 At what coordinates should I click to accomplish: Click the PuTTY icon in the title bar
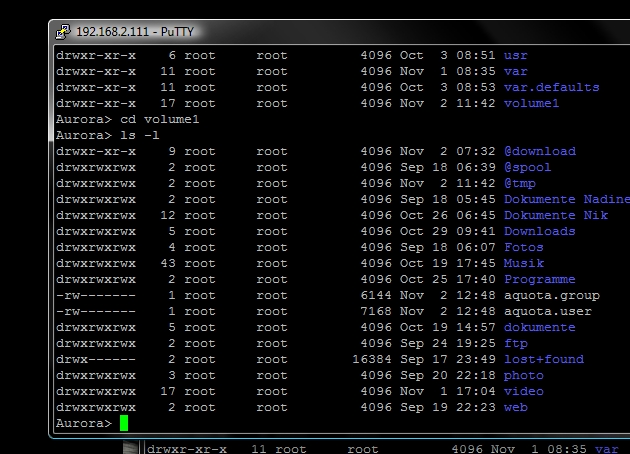63,32
